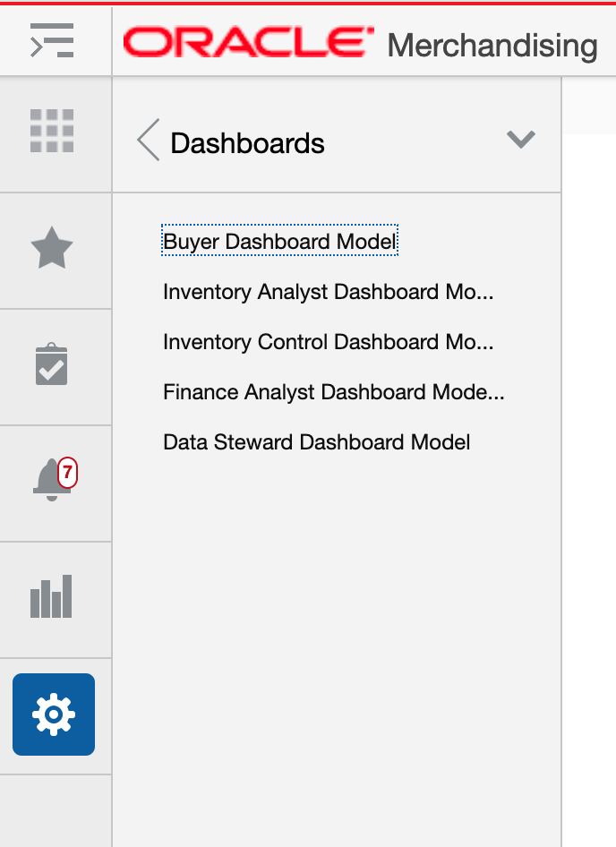Image resolution: width=616 pixels, height=847 pixels.
Task: Select Data Steward Dashboard Model
Action: tap(315, 441)
